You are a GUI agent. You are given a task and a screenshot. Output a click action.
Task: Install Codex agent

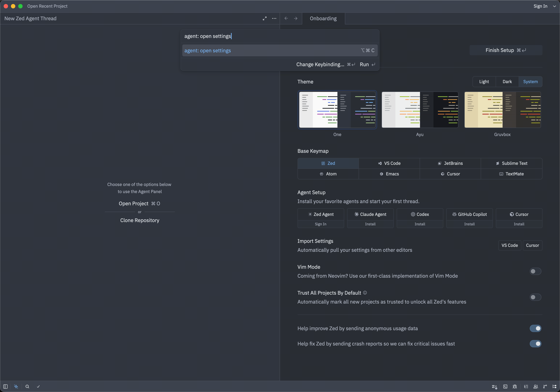[420, 224]
